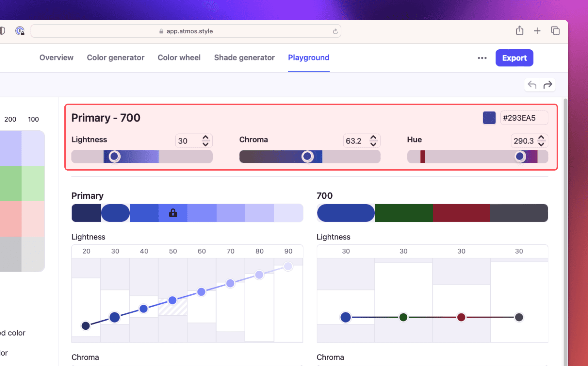This screenshot has width=588, height=366.
Task: Increase Lightness with the up stepper arrow
Action: pos(205,138)
